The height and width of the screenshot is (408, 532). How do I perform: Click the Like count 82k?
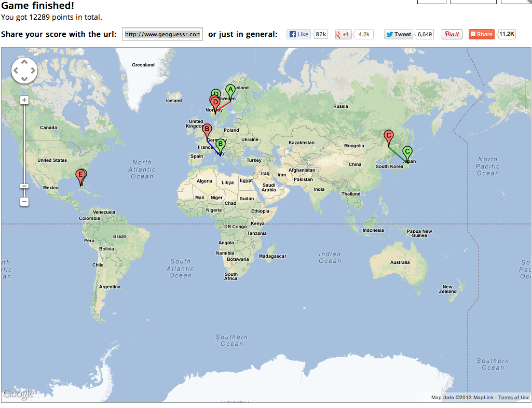pyautogui.click(x=320, y=34)
